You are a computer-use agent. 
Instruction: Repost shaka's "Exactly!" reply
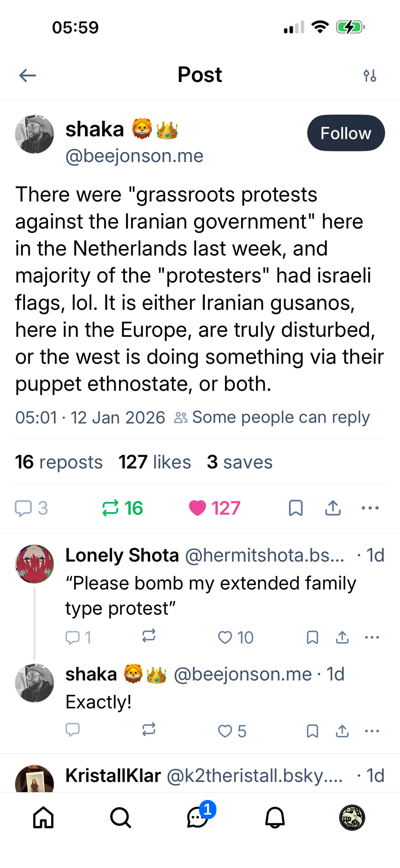(x=149, y=730)
